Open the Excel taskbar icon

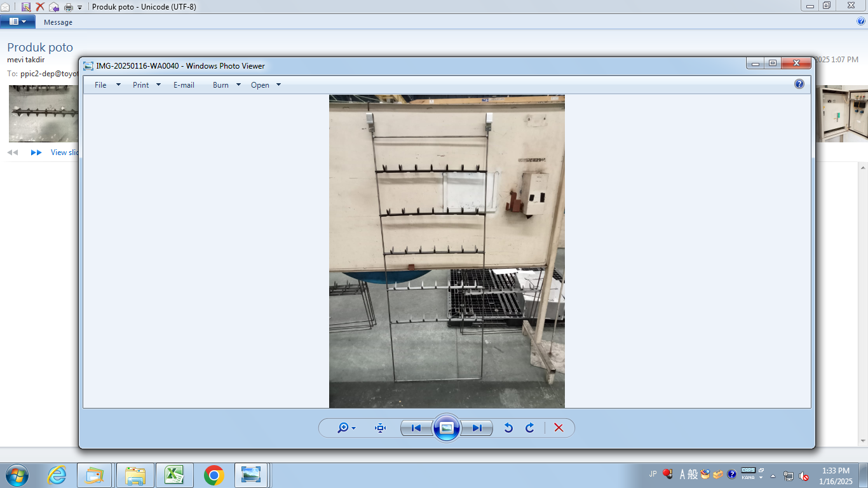pyautogui.click(x=174, y=475)
